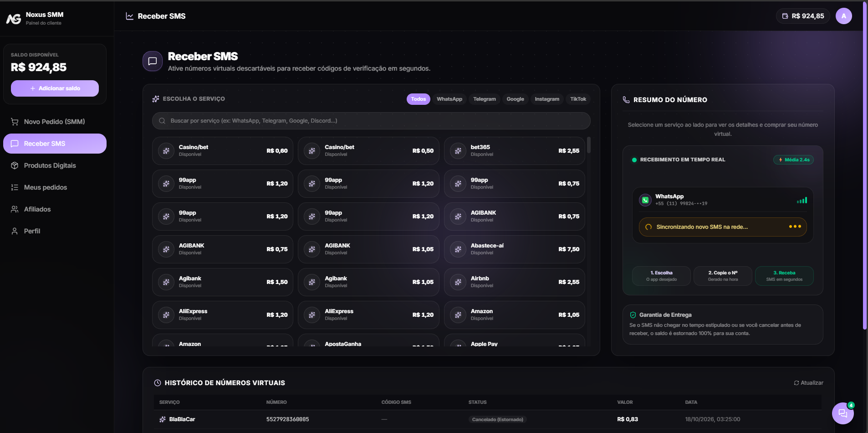Screen dimensions: 868x433
Task: Click the shield icon at Garantia de Entrega
Action: pos(633,315)
